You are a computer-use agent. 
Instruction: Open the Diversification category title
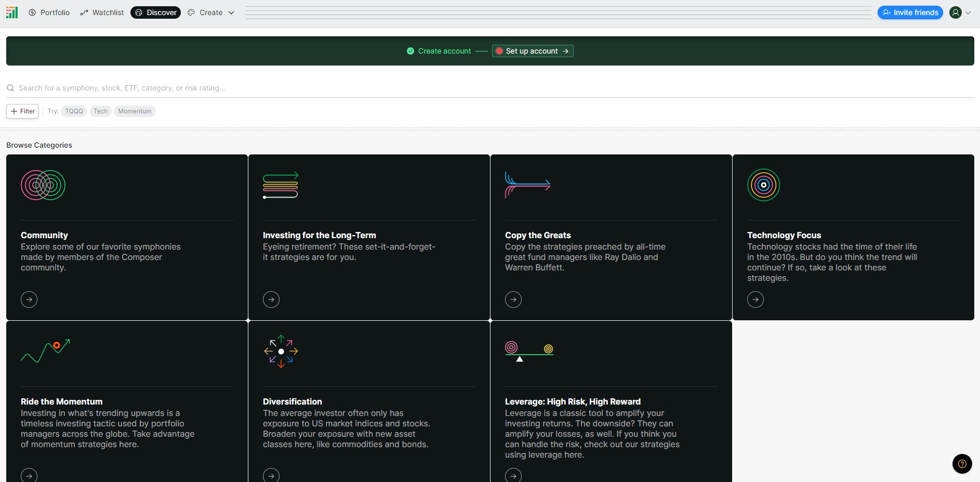[293, 401]
